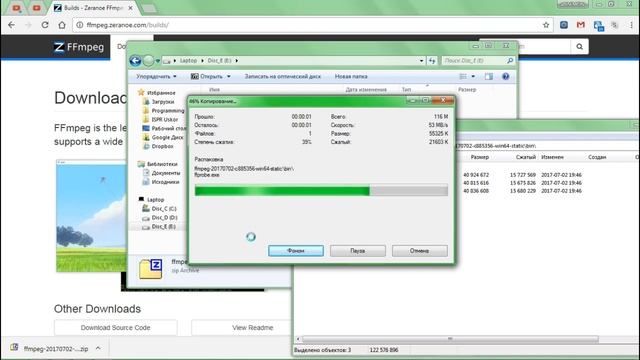Click Размер column header in archive window

click(479, 157)
